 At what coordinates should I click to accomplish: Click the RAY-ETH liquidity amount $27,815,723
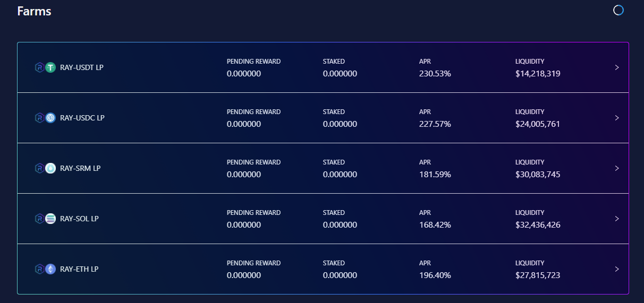tap(537, 275)
